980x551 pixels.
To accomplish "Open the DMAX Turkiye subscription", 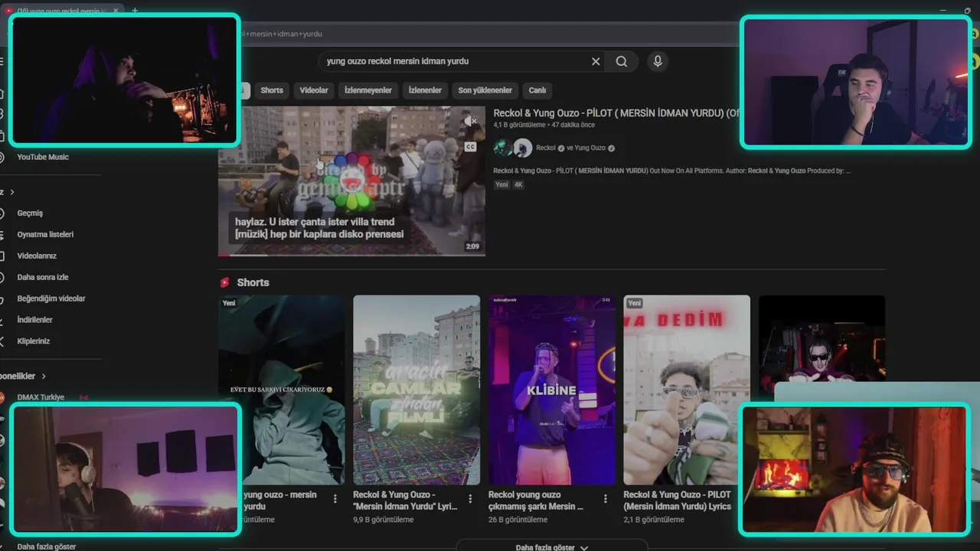I will click(x=41, y=397).
